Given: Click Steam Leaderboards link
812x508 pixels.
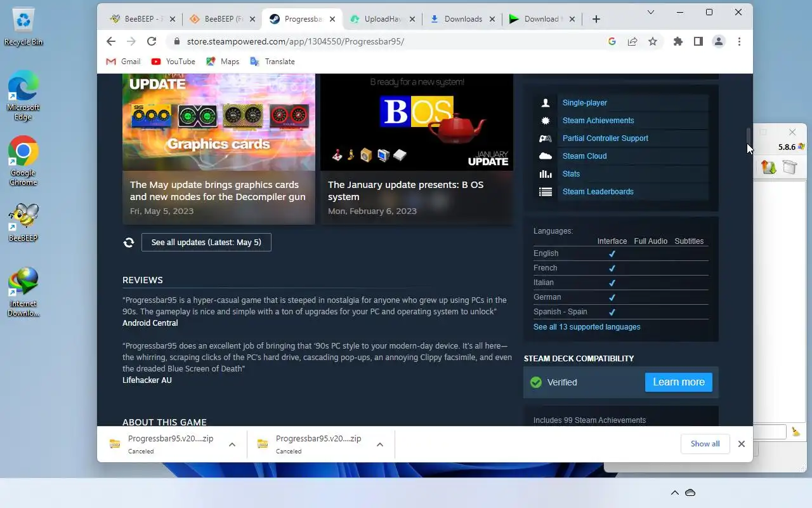Looking at the screenshot, I should tap(598, 192).
